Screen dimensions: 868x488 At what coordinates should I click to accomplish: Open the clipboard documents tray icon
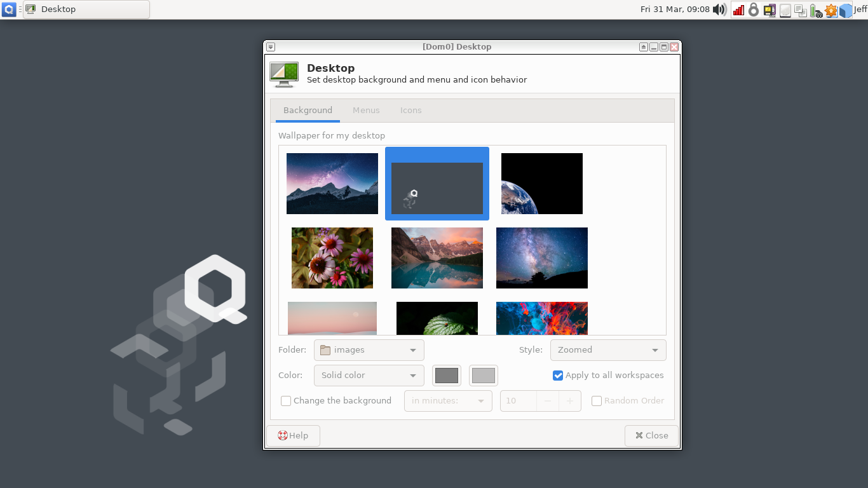pyautogui.click(x=801, y=10)
